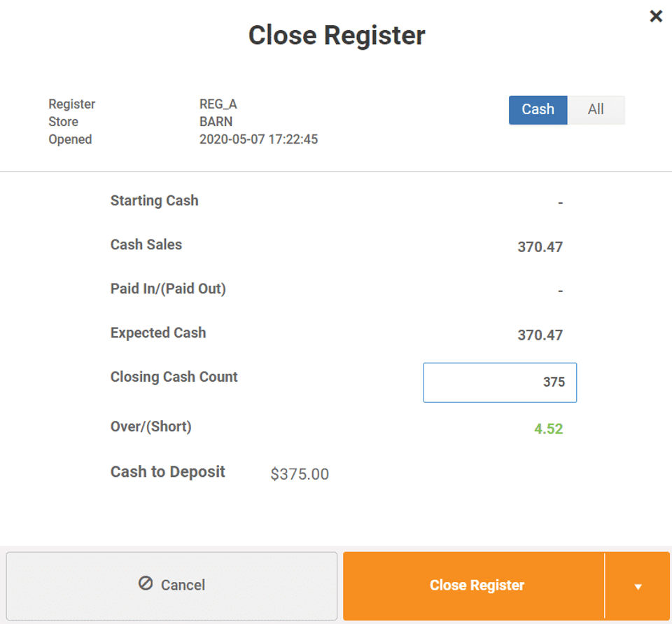Click the green 4.52 over amount

coord(548,429)
